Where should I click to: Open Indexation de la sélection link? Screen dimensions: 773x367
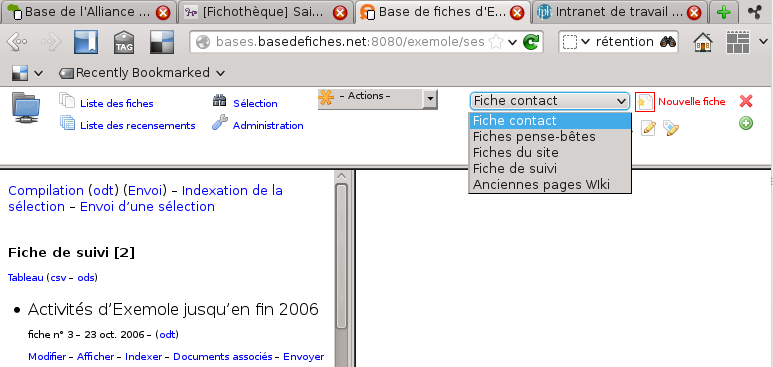[x=145, y=198]
